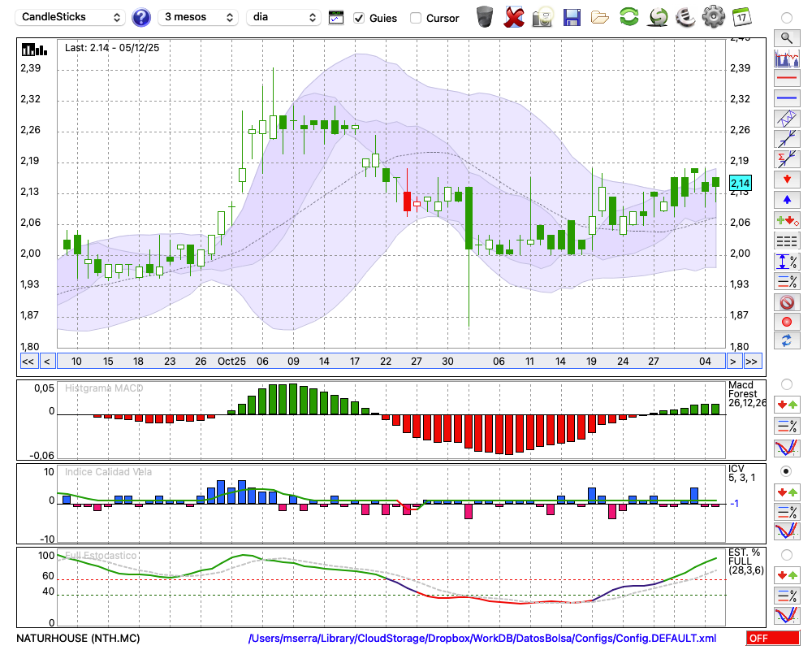Select the magnifying glass zoom tool

point(786,37)
